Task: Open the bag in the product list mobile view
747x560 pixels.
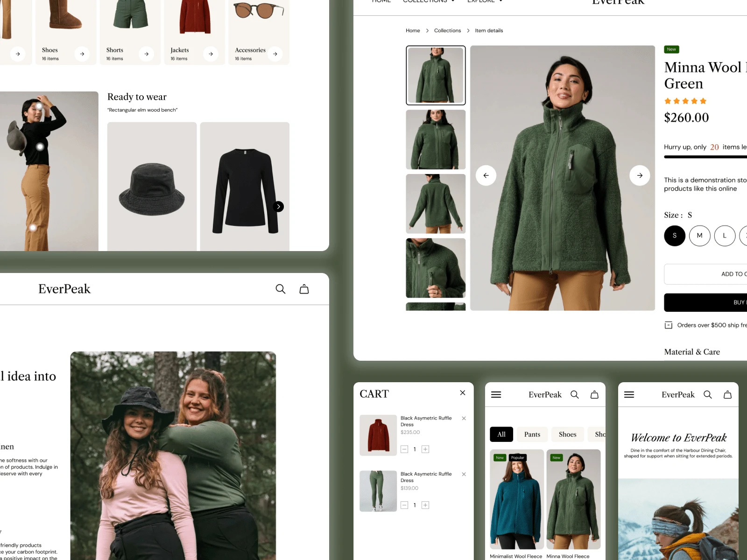Action: click(x=594, y=395)
